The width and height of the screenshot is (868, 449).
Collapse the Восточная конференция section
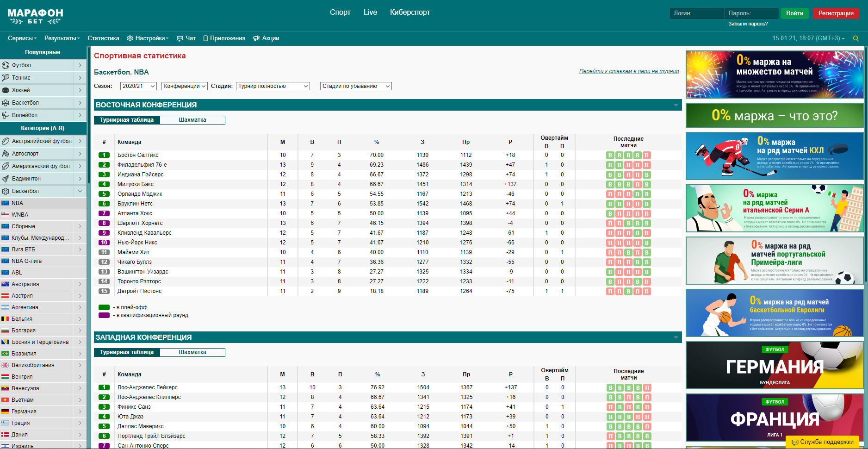click(x=676, y=105)
